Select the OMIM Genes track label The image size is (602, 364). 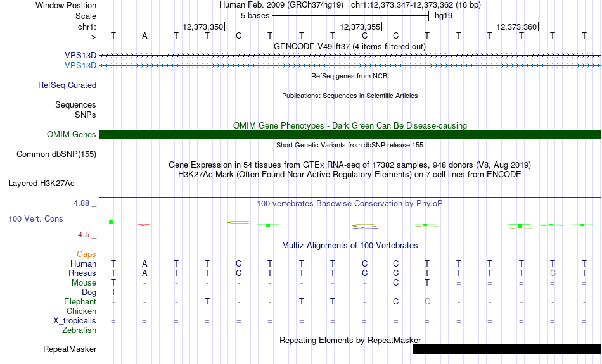pos(72,135)
